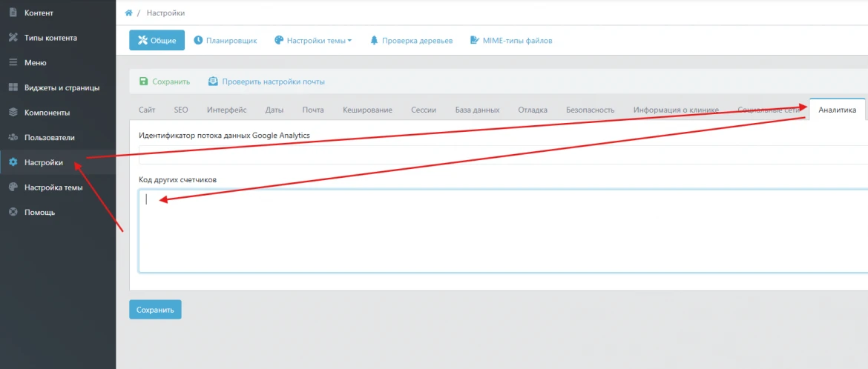Switch to the Безопасность tab
Image resolution: width=868 pixels, height=369 pixels.
pyautogui.click(x=590, y=110)
